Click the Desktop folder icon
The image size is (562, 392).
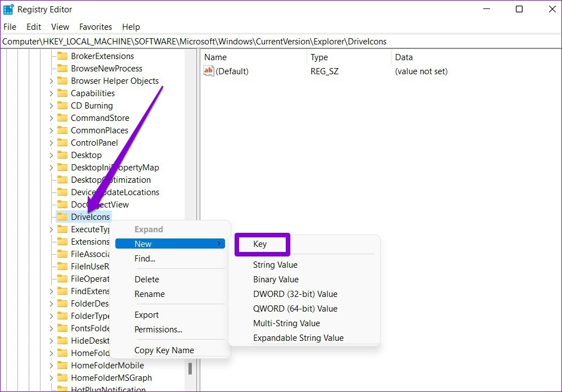pyautogui.click(x=62, y=155)
